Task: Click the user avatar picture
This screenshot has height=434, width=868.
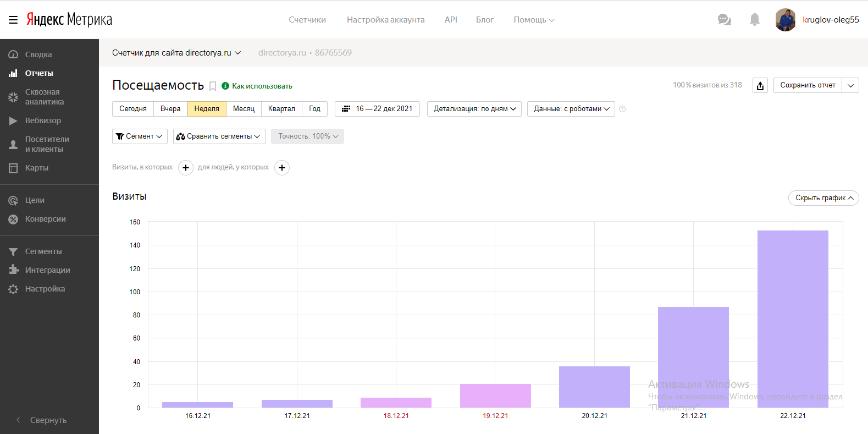Action: (x=786, y=20)
